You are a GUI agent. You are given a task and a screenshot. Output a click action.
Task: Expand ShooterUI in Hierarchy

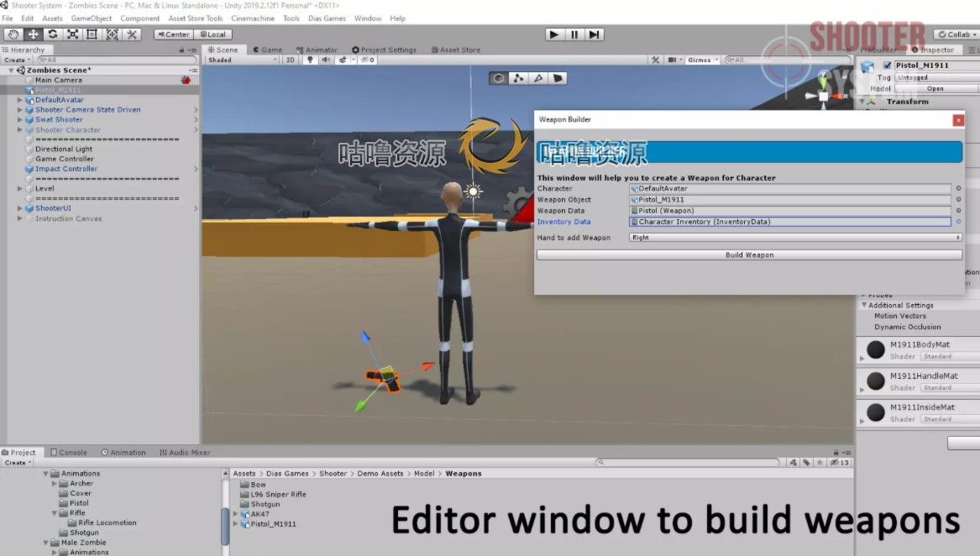click(19, 208)
